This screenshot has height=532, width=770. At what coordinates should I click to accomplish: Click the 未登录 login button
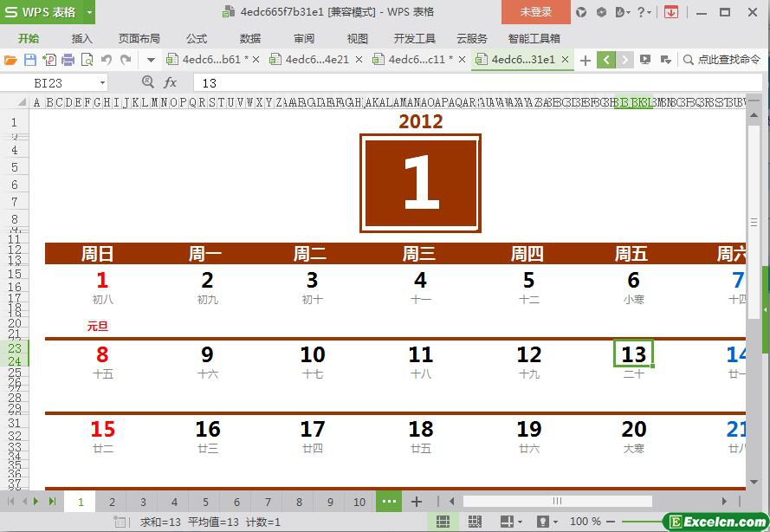point(536,12)
